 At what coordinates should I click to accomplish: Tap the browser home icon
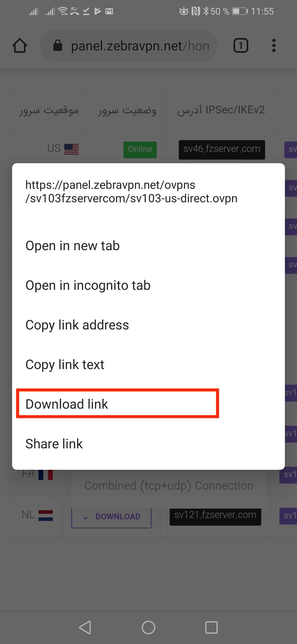click(x=20, y=46)
